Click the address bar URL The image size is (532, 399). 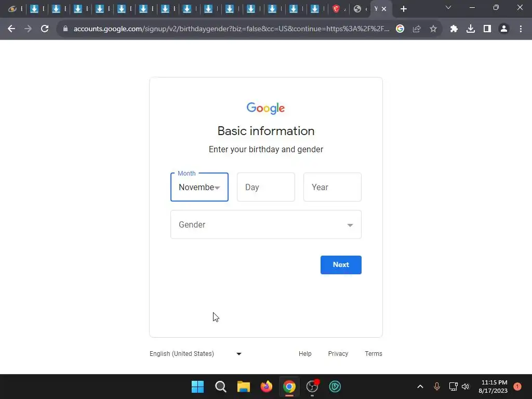[231, 29]
